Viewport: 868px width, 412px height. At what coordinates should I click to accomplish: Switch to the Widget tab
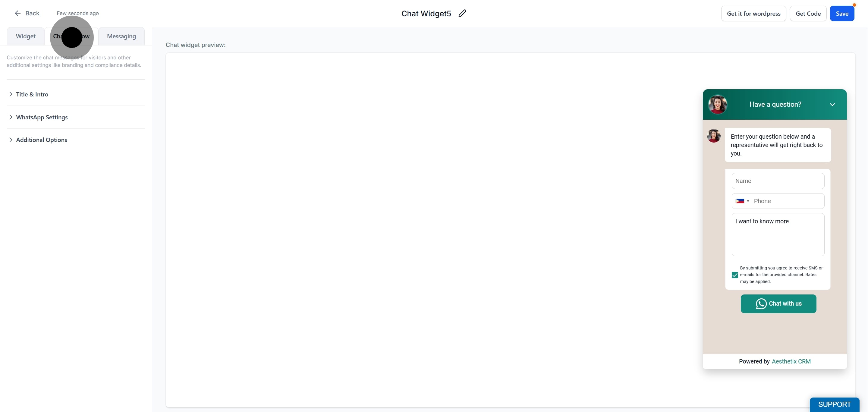(26, 36)
